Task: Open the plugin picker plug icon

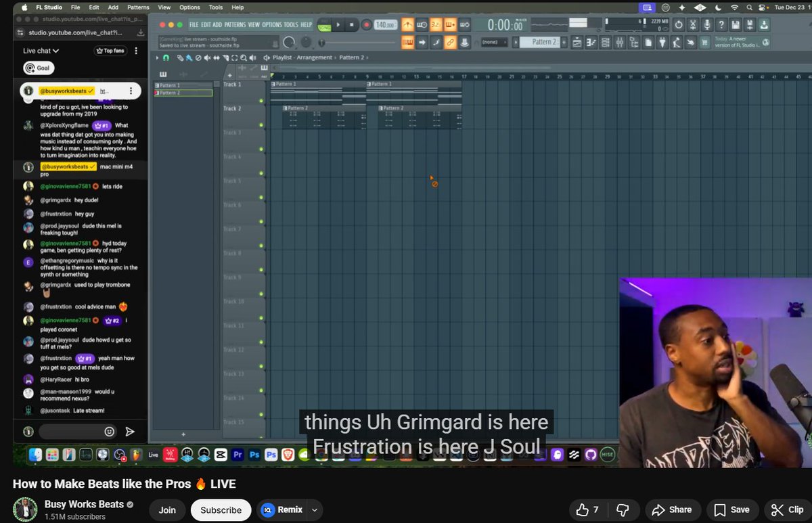Action: 662,42
